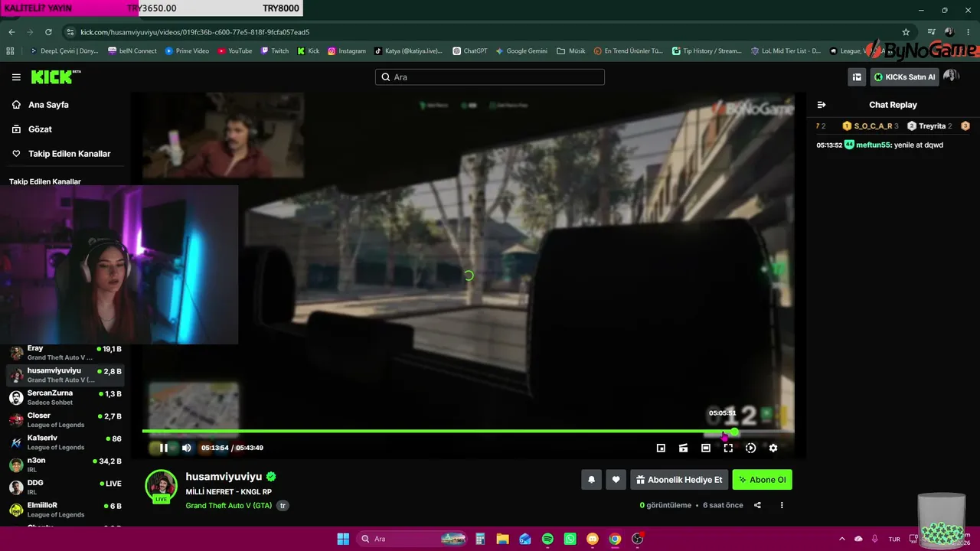980x551 pixels.
Task: Launch Spotify from the taskbar
Action: click(547, 539)
